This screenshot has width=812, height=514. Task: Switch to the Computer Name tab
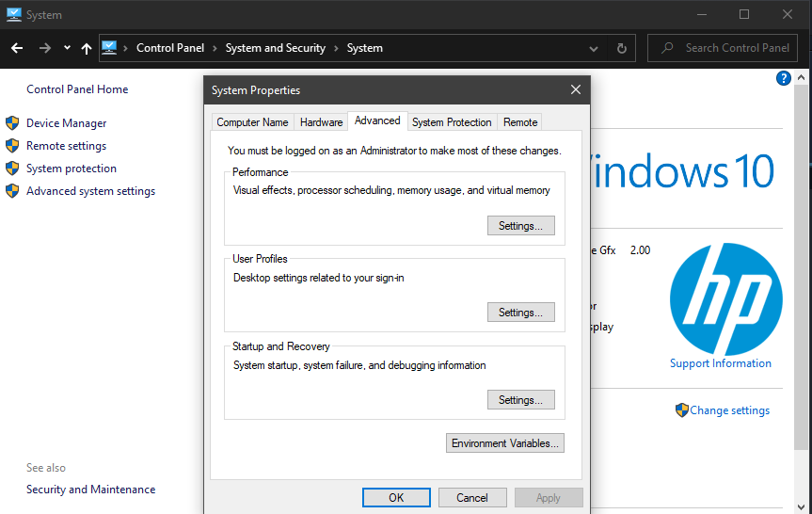click(x=252, y=122)
